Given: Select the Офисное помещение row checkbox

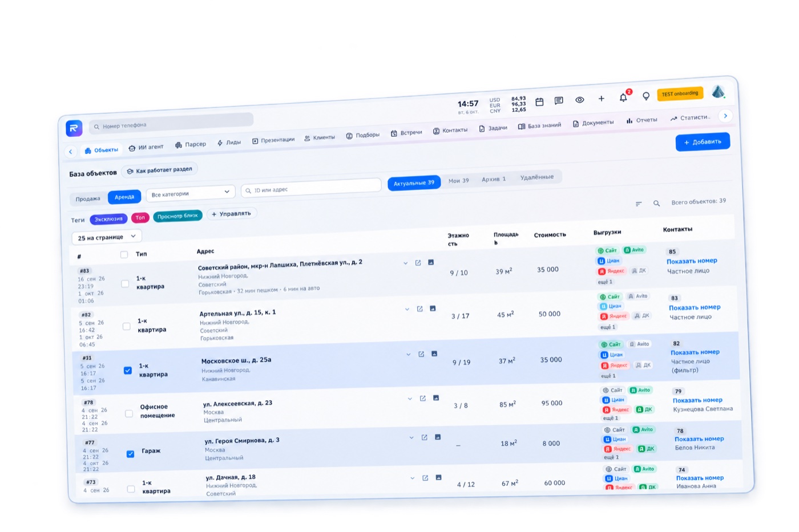Looking at the screenshot, I should click(129, 413).
